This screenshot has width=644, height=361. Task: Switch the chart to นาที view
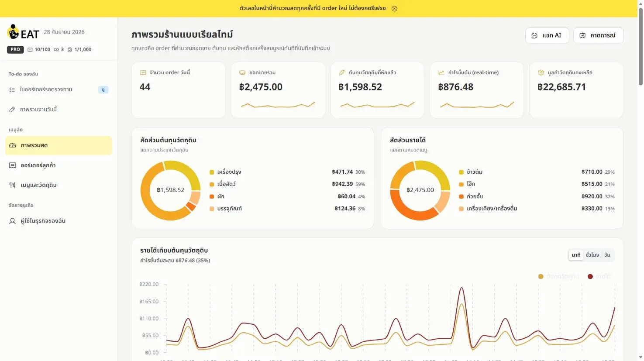point(576,255)
